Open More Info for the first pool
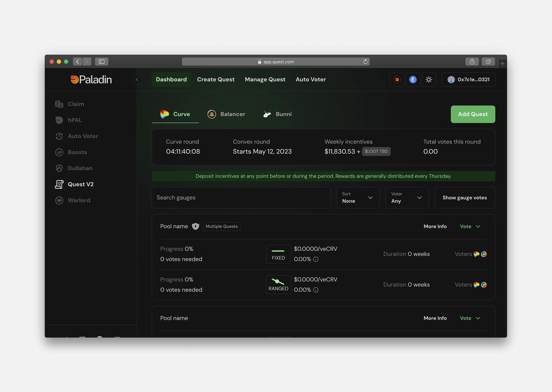This screenshot has width=552, height=392. point(435,226)
